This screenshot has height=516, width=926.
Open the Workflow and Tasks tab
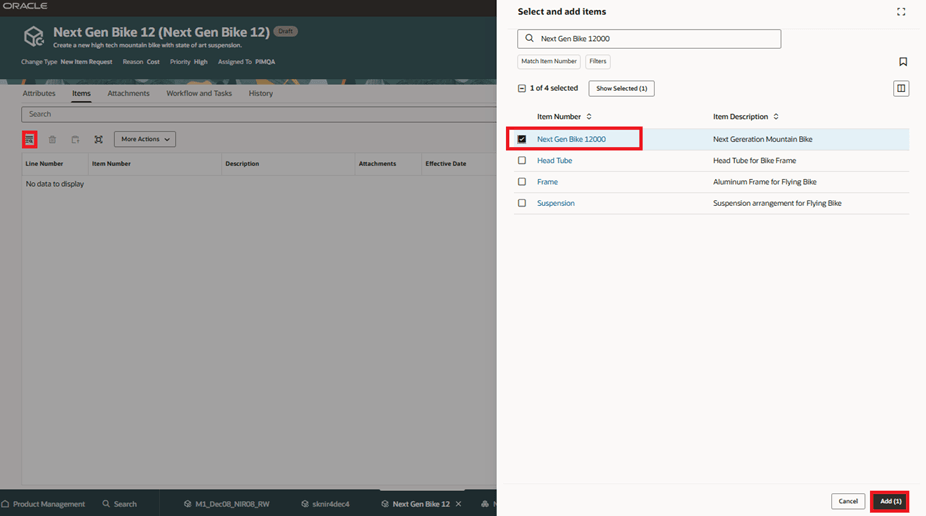[x=199, y=93]
